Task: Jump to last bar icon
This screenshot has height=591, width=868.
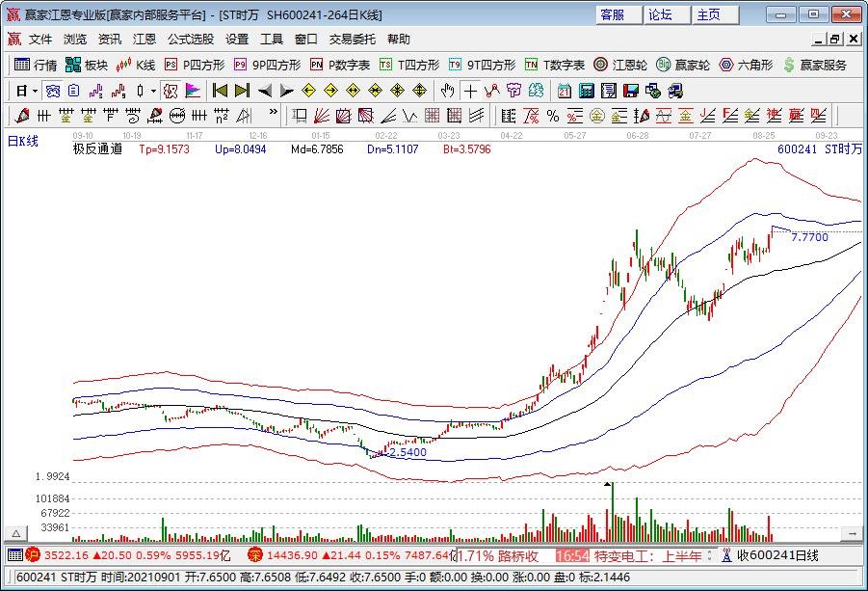Action: (x=243, y=91)
